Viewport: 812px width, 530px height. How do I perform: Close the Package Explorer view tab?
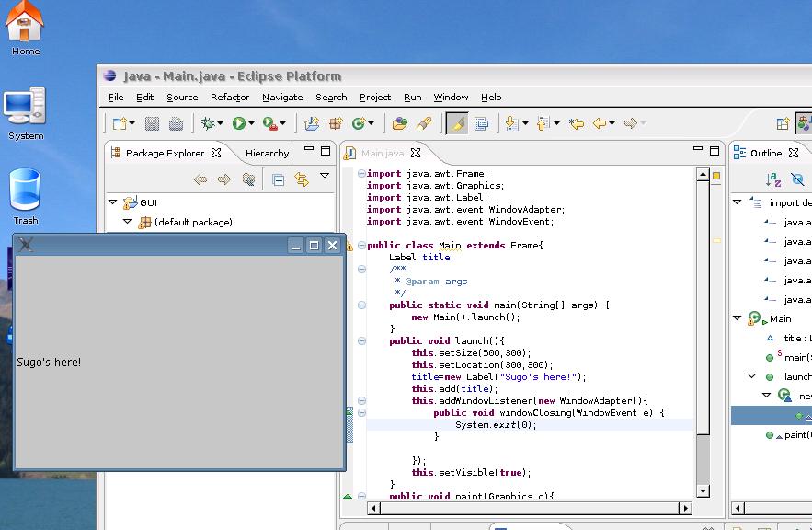coord(216,153)
